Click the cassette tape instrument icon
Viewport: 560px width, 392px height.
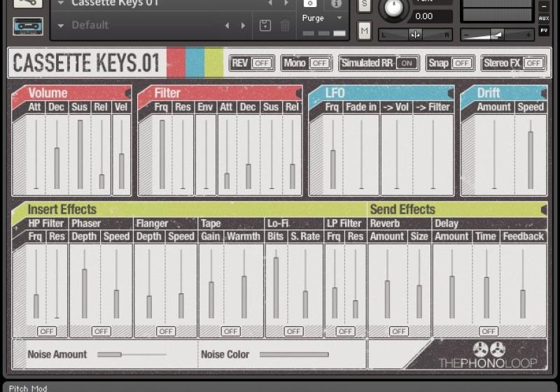pos(27,26)
